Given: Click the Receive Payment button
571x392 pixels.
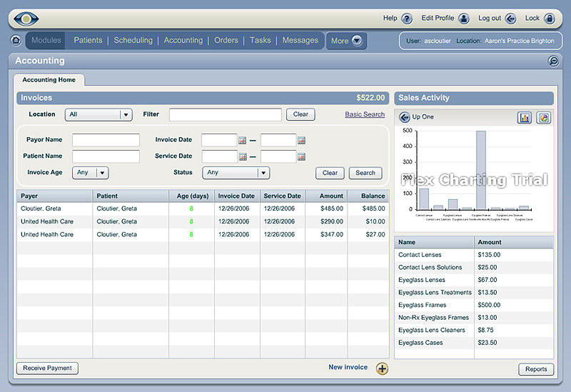Looking at the screenshot, I should point(47,368).
